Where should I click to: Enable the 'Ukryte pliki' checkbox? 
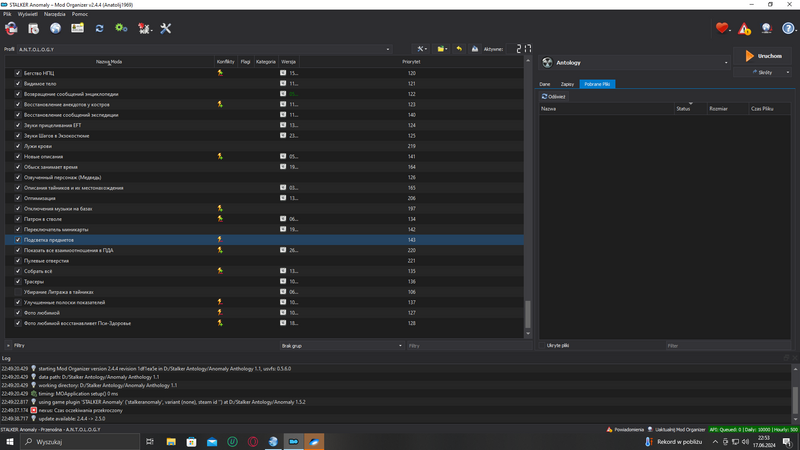pyautogui.click(x=543, y=345)
